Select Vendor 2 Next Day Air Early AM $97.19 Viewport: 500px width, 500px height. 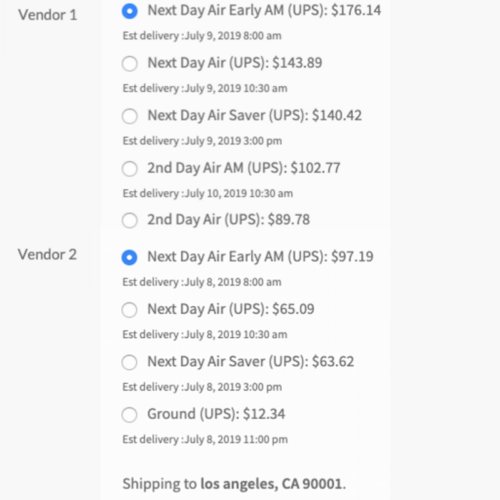click(129, 257)
